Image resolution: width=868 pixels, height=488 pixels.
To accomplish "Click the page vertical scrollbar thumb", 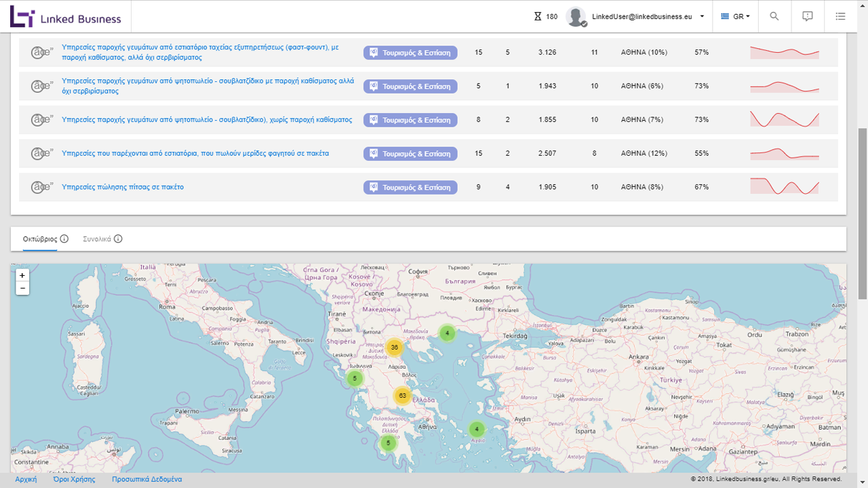I will click(863, 213).
